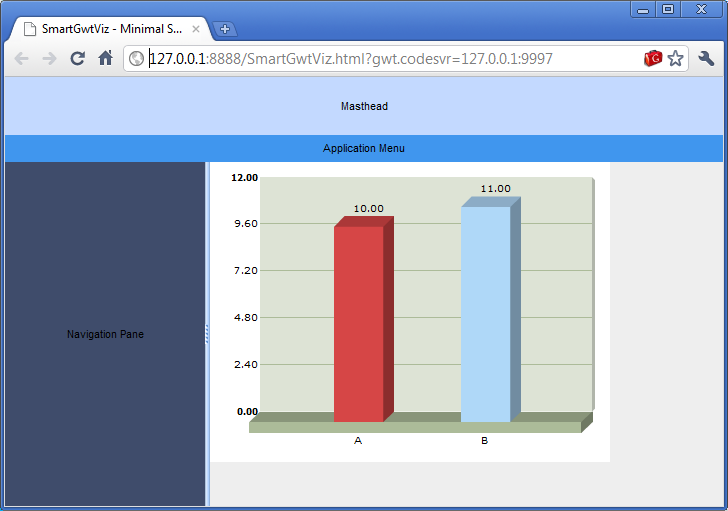Click the browser Back arrow button

pyautogui.click(x=21, y=59)
